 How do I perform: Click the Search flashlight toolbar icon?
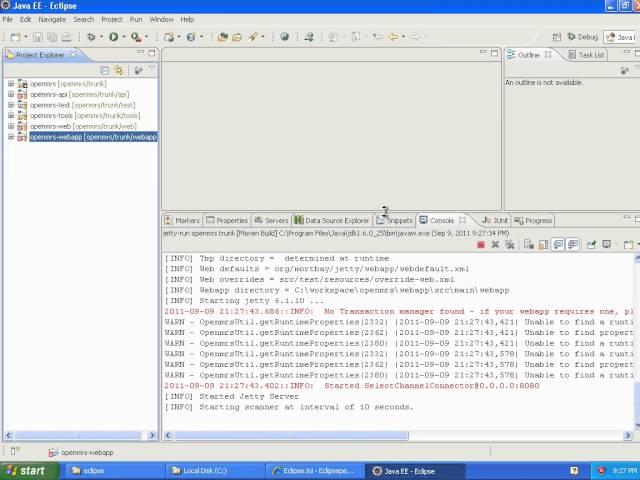tap(253, 37)
